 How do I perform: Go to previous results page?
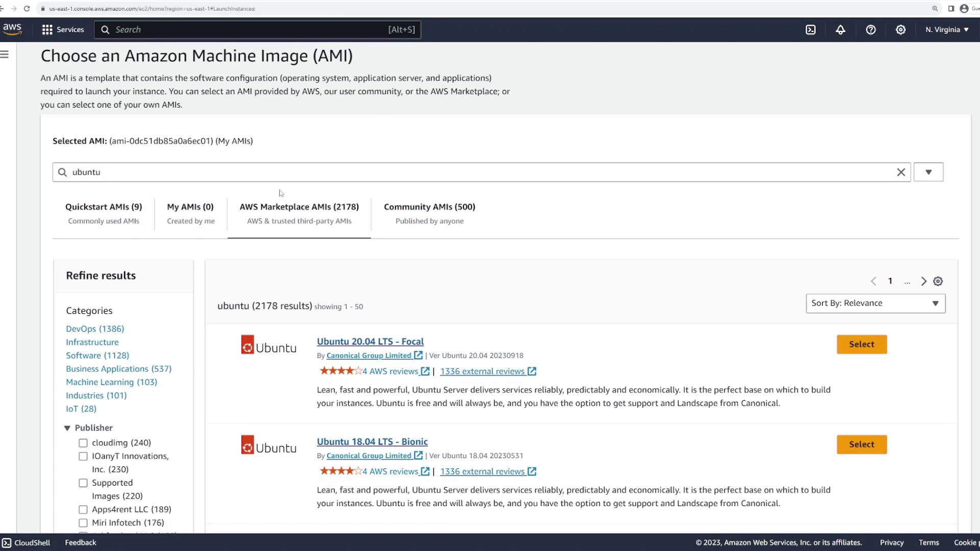pos(873,281)
